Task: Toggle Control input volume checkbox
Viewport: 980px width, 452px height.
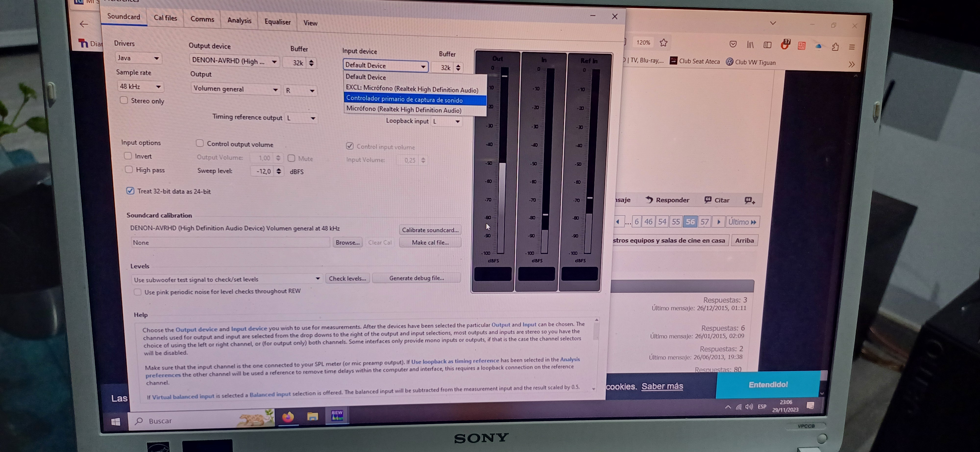Action: (x=350, y=146)
